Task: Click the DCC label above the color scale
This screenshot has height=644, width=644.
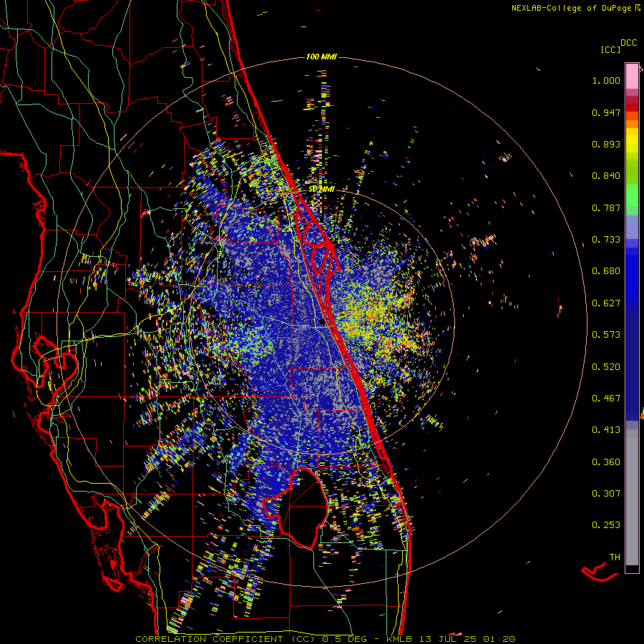Action: pos(628,43)
